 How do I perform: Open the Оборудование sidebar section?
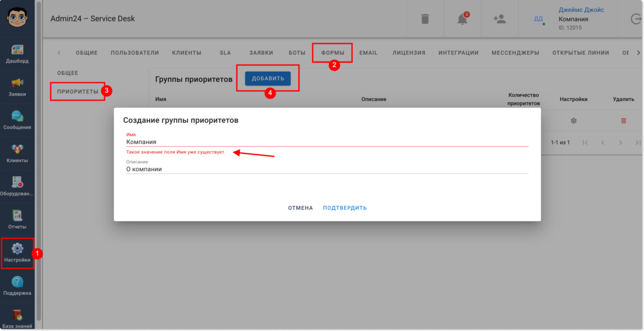click(x=18, y=187)
